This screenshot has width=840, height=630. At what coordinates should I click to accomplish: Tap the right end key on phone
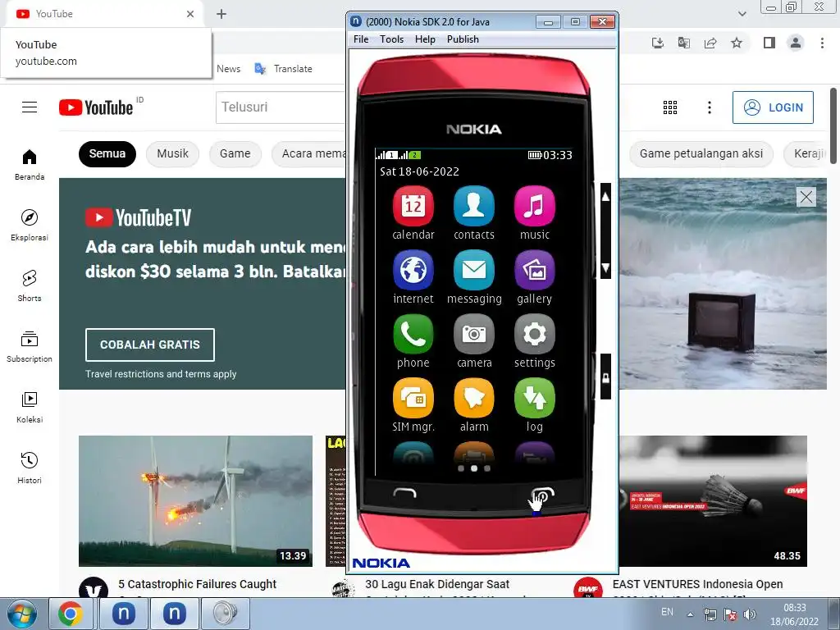(542, 493)
